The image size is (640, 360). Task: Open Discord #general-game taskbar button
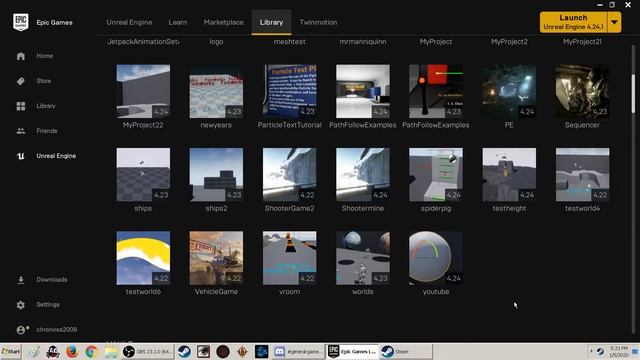298,351
